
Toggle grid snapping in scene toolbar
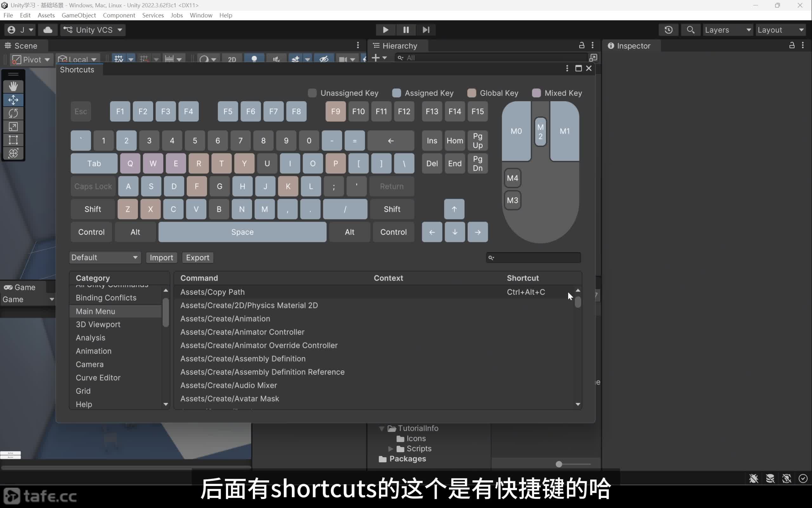(x=144, y=59)
